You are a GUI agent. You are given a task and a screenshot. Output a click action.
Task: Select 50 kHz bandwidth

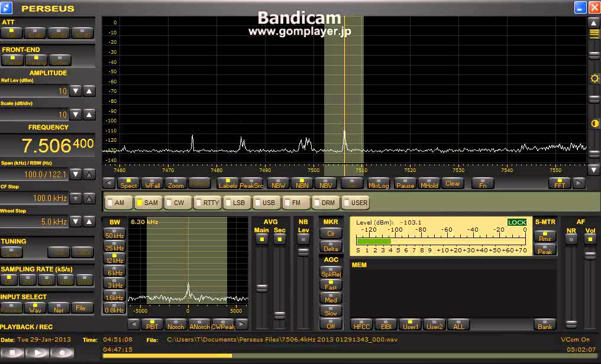[114, 234]
